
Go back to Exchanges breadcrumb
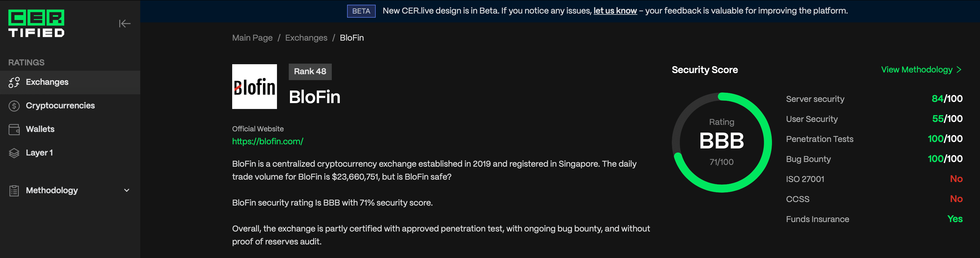pyautogui.click(x=306, y=38)
